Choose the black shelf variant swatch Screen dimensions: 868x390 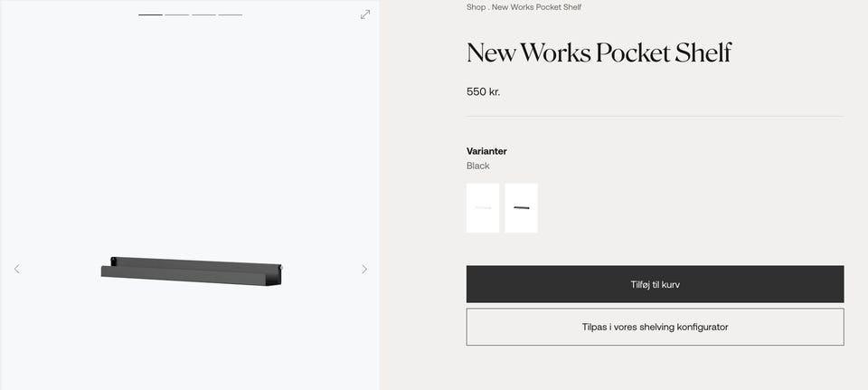pyautogui.click(x=521, y=208)
